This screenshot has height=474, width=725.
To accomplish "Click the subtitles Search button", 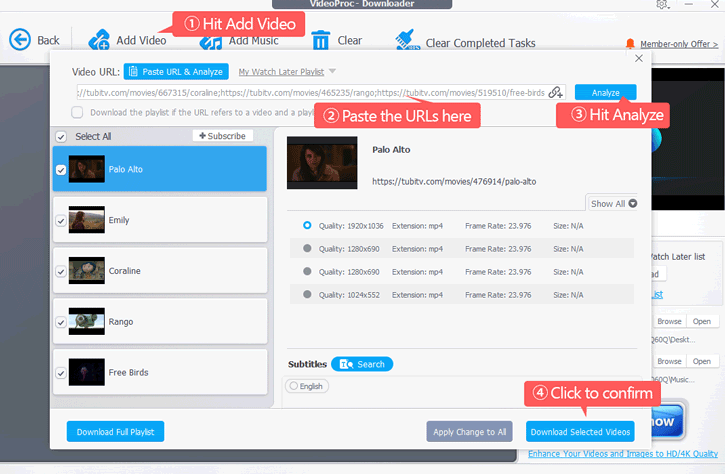I will 362,364.
